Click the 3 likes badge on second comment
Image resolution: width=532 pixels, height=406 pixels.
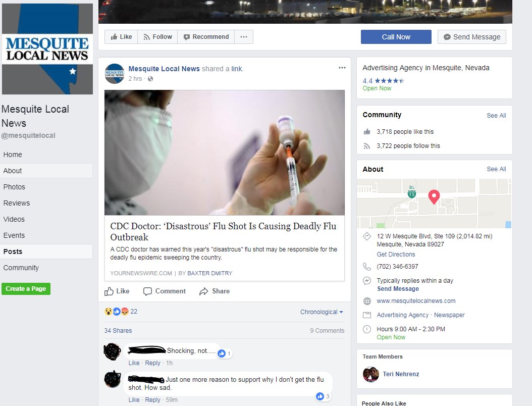323,396
